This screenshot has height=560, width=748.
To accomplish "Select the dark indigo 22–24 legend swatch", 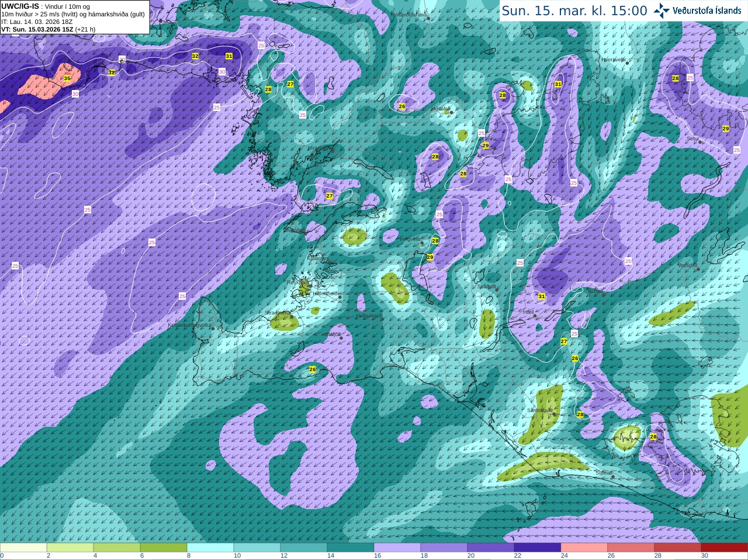I will pos(538,548).
